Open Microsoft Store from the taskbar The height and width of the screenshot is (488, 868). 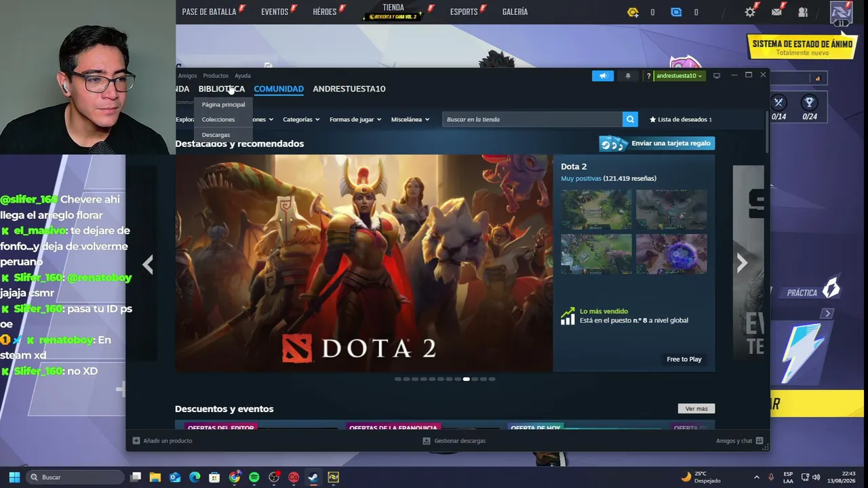214,477
